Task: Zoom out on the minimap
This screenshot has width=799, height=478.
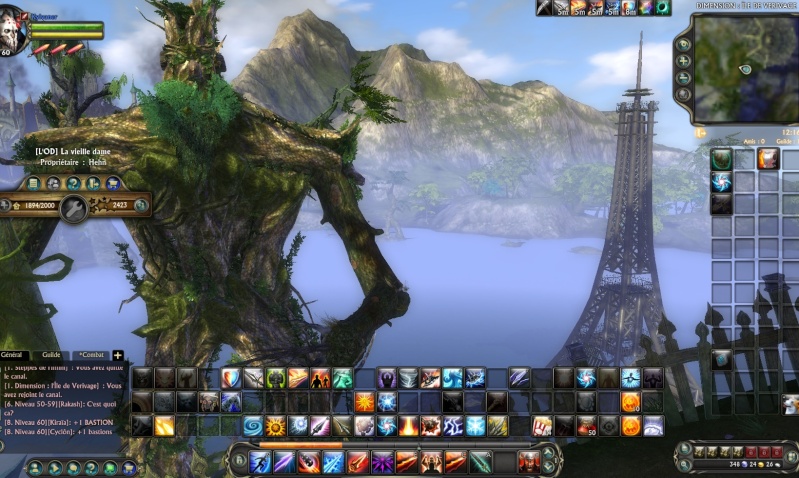Action: tap(683, 78)
